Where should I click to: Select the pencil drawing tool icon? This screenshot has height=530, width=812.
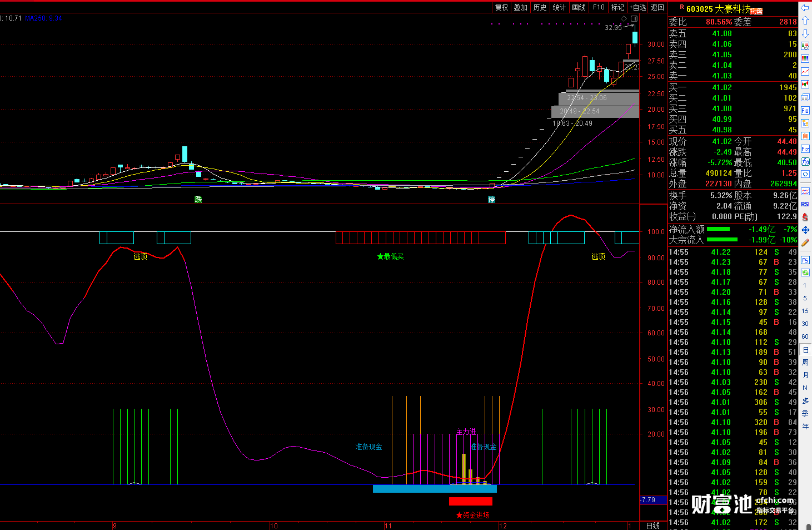point(805,243)
